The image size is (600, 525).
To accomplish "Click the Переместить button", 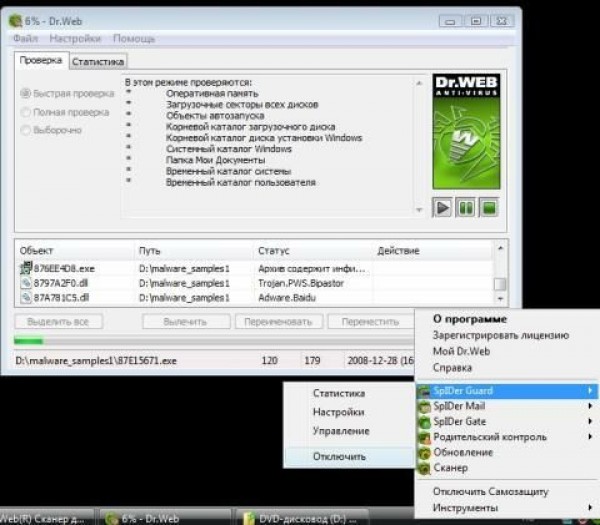I will point(370,322).
